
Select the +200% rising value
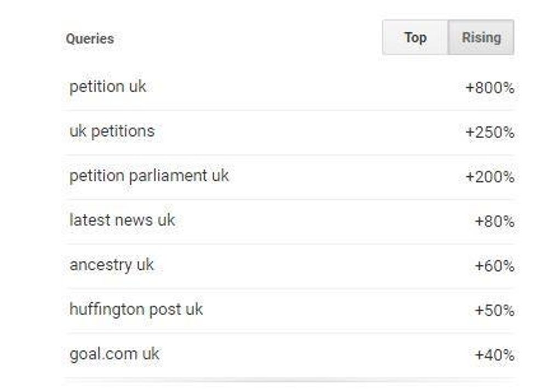pos(489,177)
